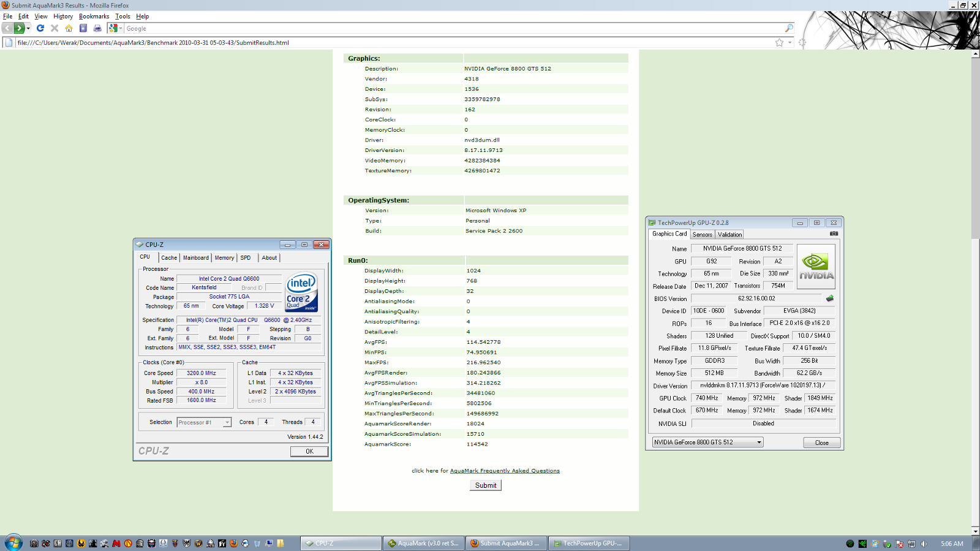
Task: Open the Help menu
Action: [142, 17]
